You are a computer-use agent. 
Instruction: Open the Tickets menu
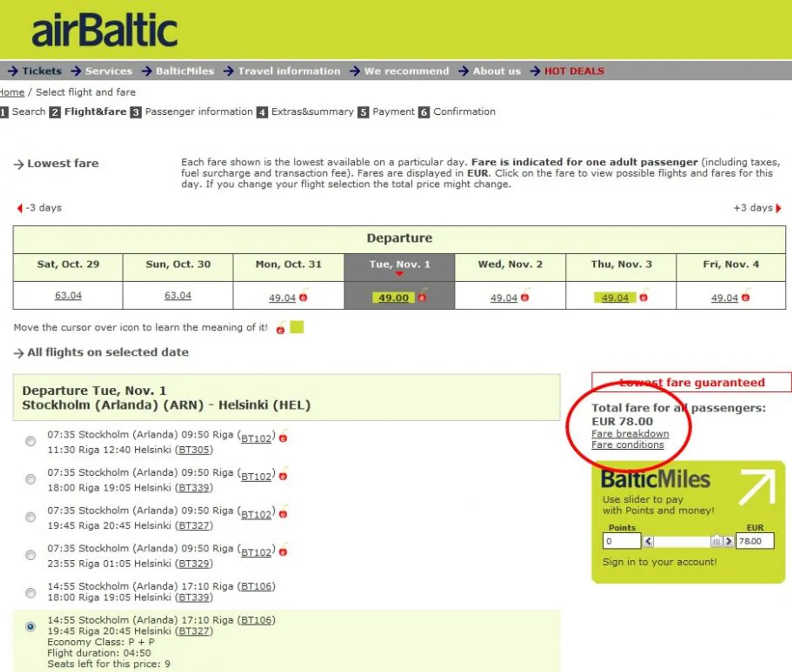42,71
